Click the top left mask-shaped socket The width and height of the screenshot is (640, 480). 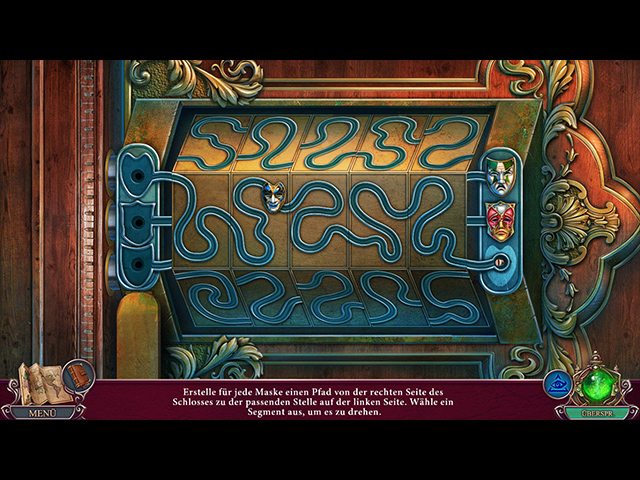coord(138,176)
